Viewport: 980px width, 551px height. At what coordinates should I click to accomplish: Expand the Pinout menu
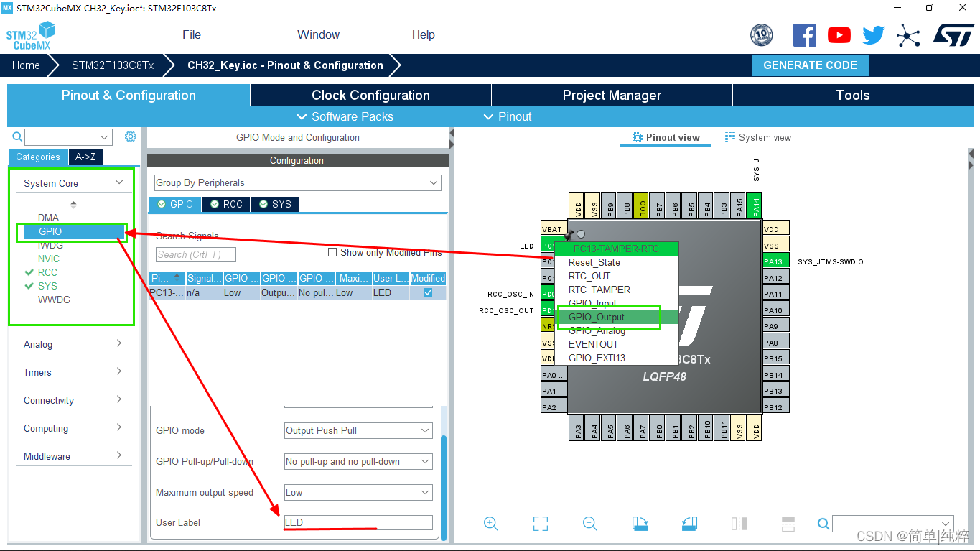click(x=508, y=116)
